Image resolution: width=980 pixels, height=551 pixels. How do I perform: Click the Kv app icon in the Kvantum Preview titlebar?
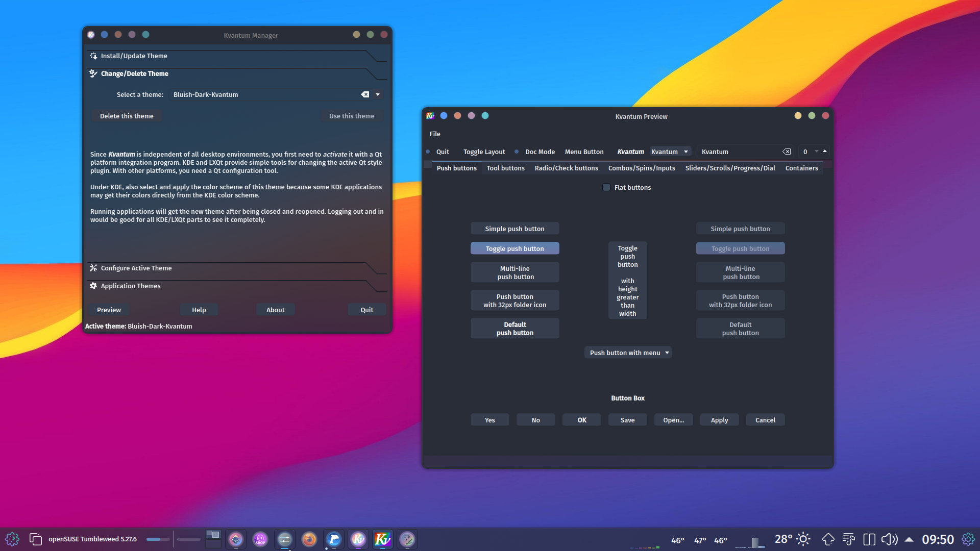pos(430,116)
